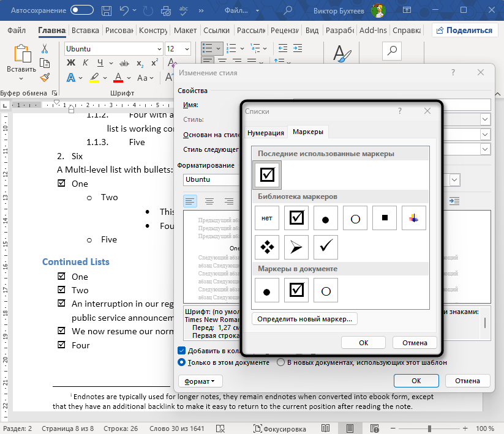The width and height of the screenshot is (504, 434).
Task: Open the search magnifier in title bar
Action: click(x=288, y=10)
